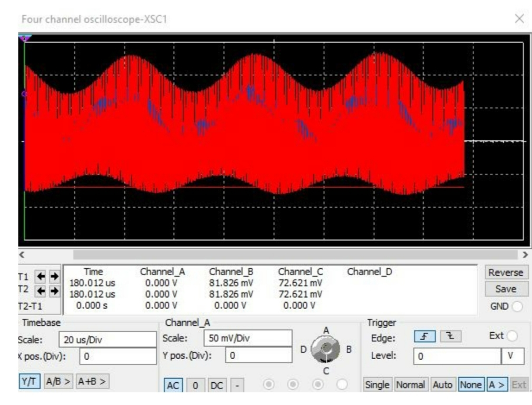Select the falling edge trigger icon

[451, 336]
